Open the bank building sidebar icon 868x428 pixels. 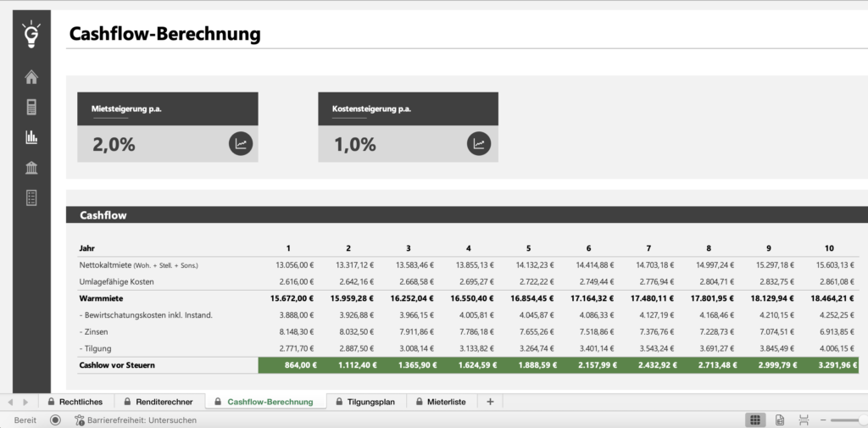pos(31,167)
